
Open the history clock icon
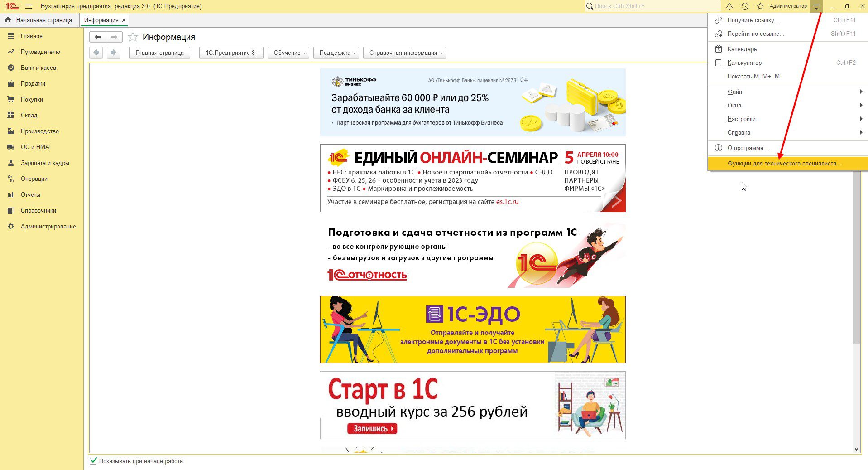(744, 6)
